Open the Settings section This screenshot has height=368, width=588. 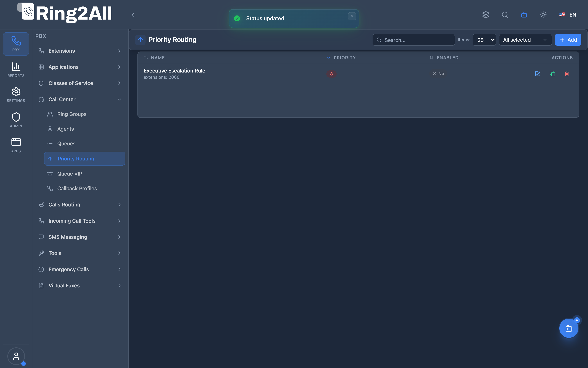pos(16,95)
